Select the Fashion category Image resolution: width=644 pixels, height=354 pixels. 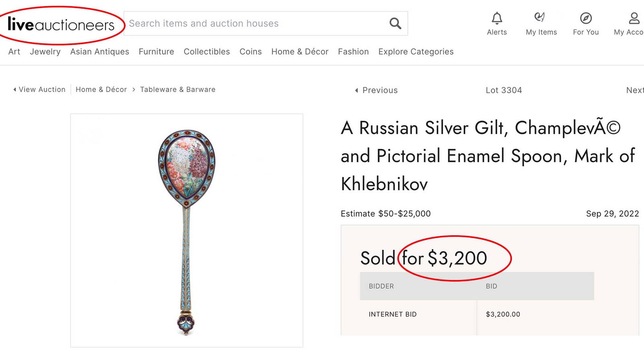click(353, 51)
